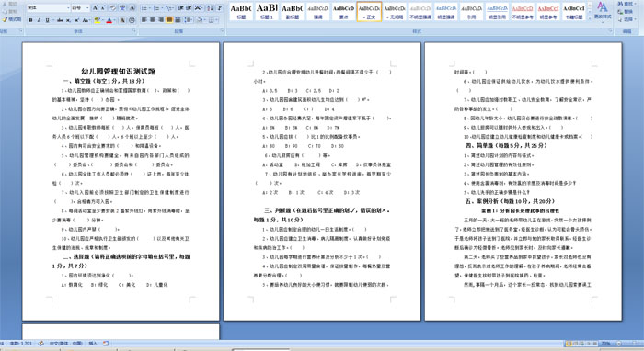Toggle the justify alignment button
Viewport: 644px width, 351px height.
click(169, 19)
